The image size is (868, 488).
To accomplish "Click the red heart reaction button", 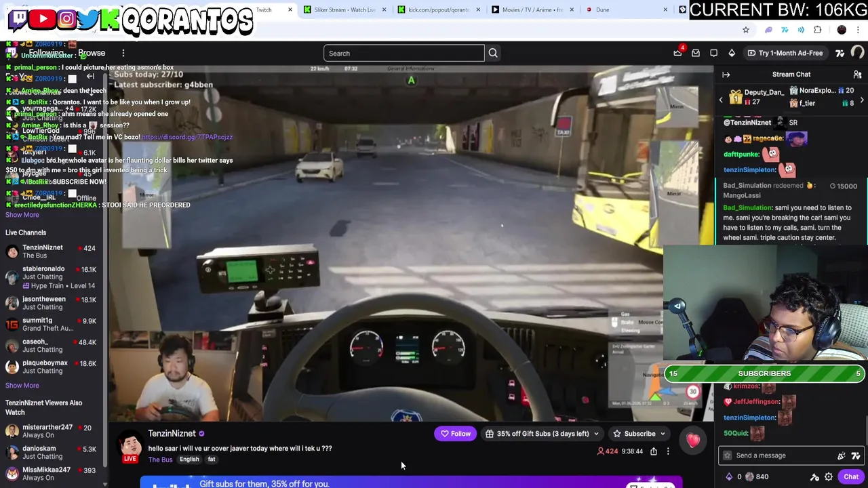I will (692, 441).
